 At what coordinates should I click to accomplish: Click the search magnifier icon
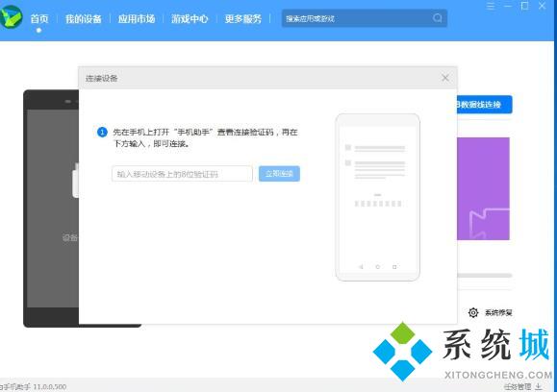tap(438, 18)
